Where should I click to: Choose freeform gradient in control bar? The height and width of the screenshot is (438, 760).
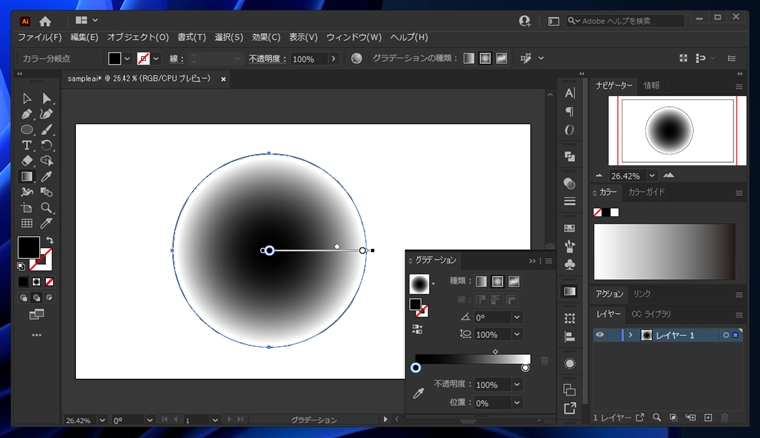(502, 59)
